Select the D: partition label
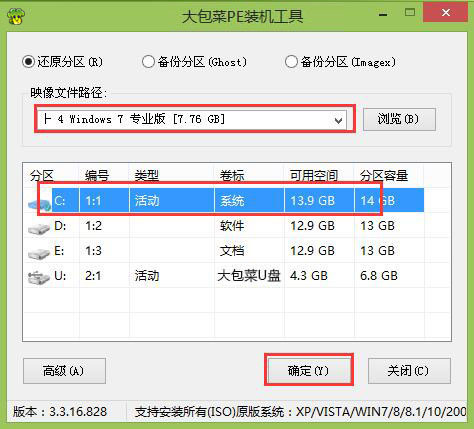The height and width of the screenshot is (429, 474). click(60, 226)
